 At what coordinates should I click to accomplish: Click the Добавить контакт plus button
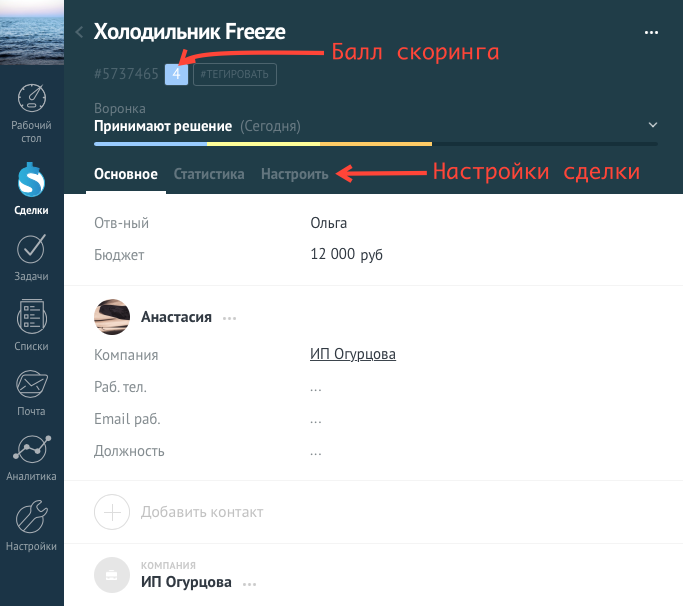click(112, 512)
